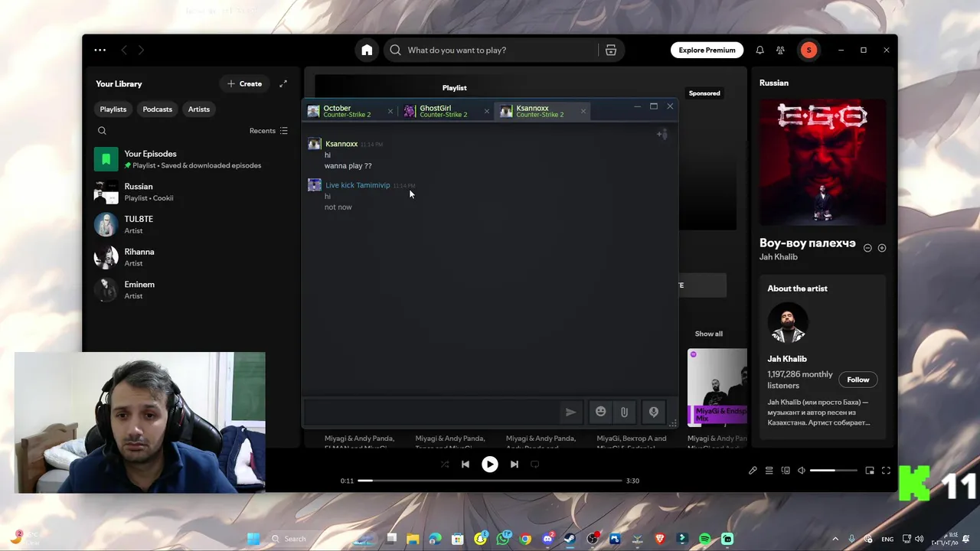The image size is (980, 551).
Task: Adjust the Spotify volume slider
Action: point(834,471)
